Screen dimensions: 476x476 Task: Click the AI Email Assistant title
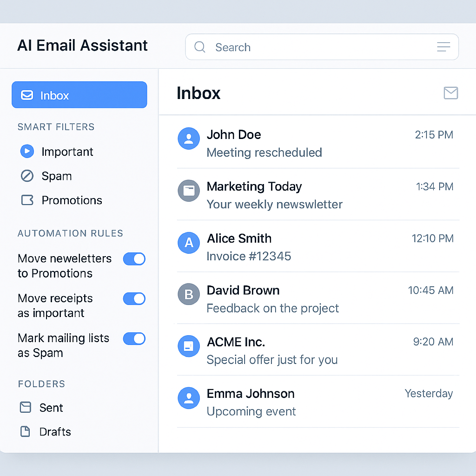[82, 46]
